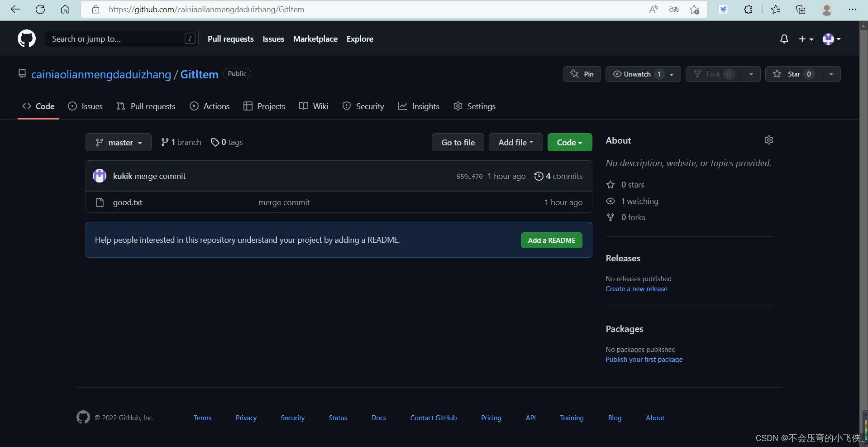Open the Projects tab
The height and width of the screenshot is (447, 868).
pyautogui.click(x=264, y=106)
